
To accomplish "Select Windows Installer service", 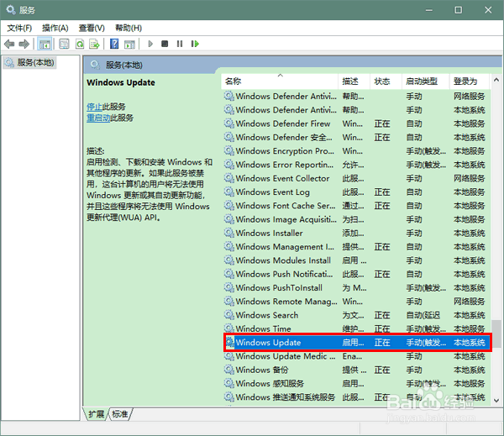I will click(x=356, y=233).
